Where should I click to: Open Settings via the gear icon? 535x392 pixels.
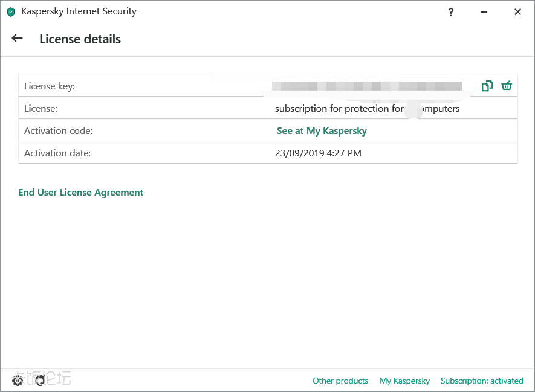coord(18,381)
